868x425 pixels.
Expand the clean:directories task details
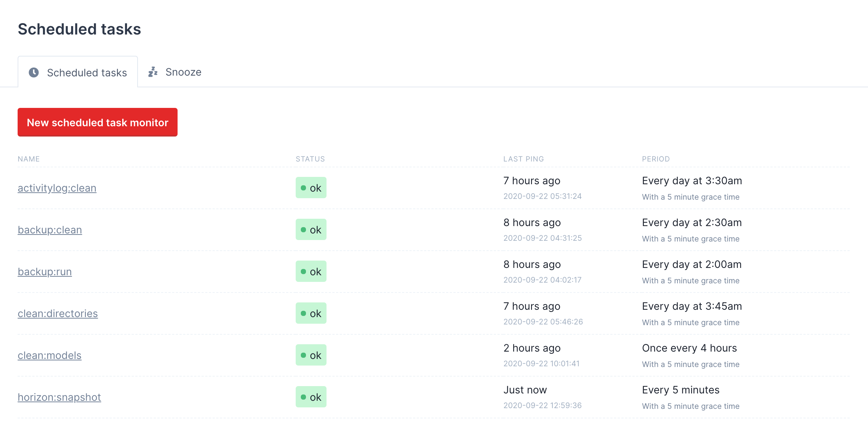58,313
